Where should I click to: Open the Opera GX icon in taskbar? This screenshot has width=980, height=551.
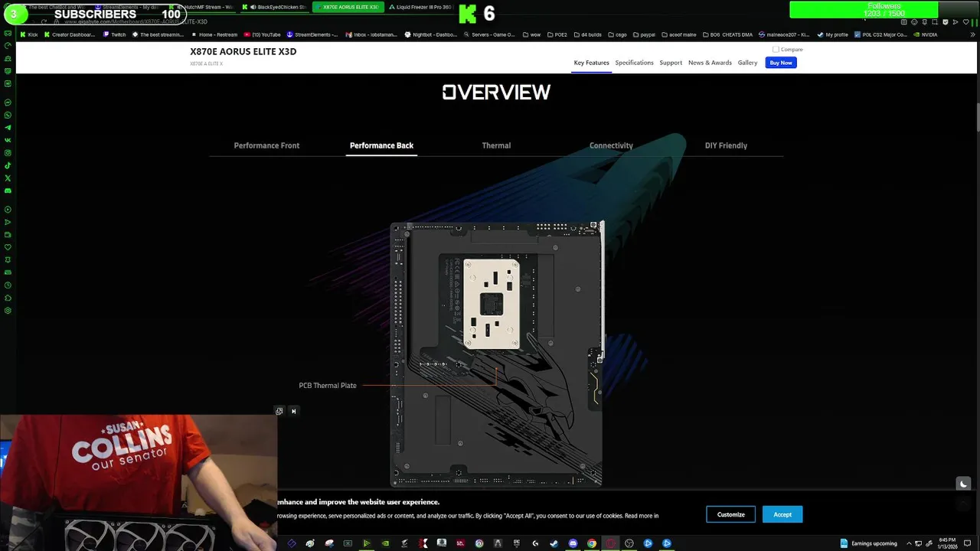611,543
